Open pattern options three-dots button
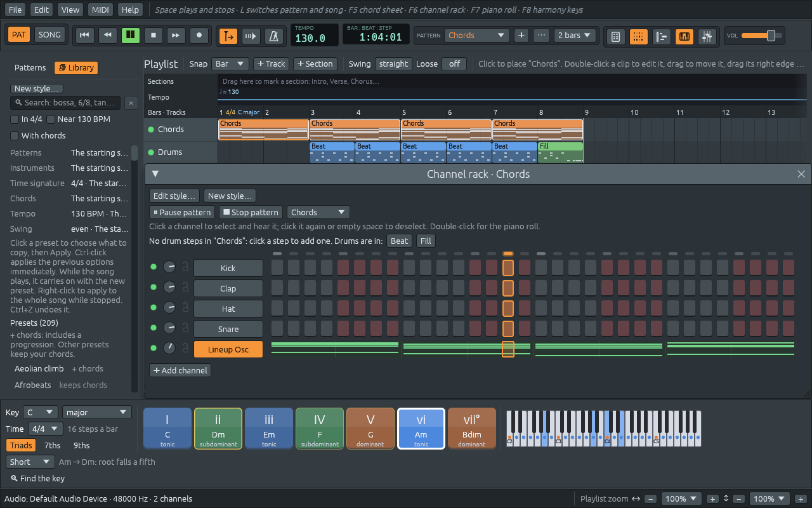Viewport: 812px width, 508px height. [541, 36]
